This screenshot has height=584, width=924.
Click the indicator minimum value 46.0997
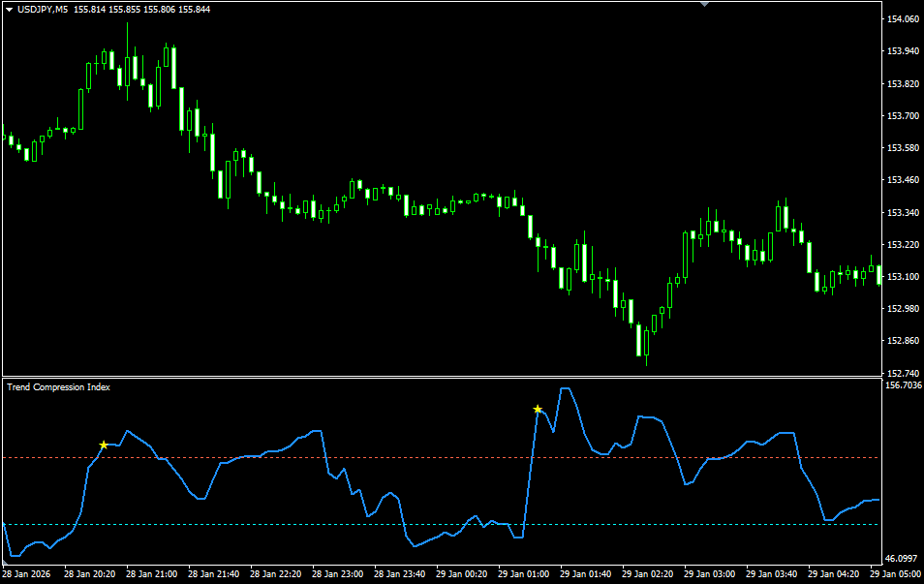coord(900,556)
